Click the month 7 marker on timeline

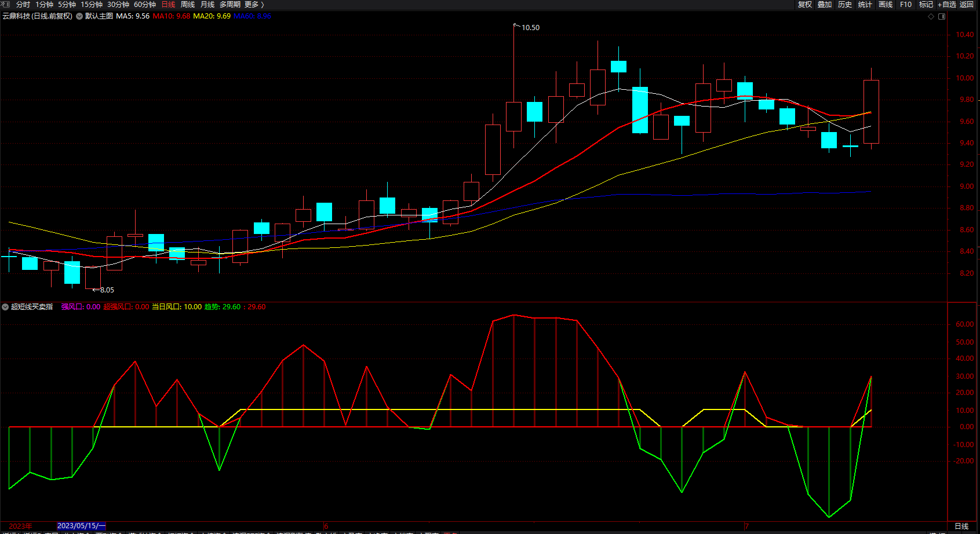[746, 526]
